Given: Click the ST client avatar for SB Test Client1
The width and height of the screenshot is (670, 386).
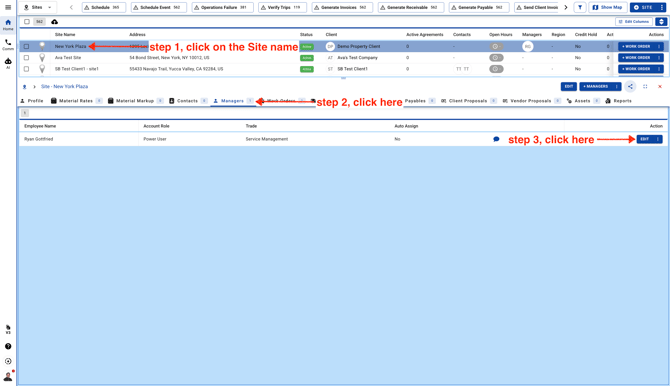Looking at the screenshot, I should tap(330, 69).
